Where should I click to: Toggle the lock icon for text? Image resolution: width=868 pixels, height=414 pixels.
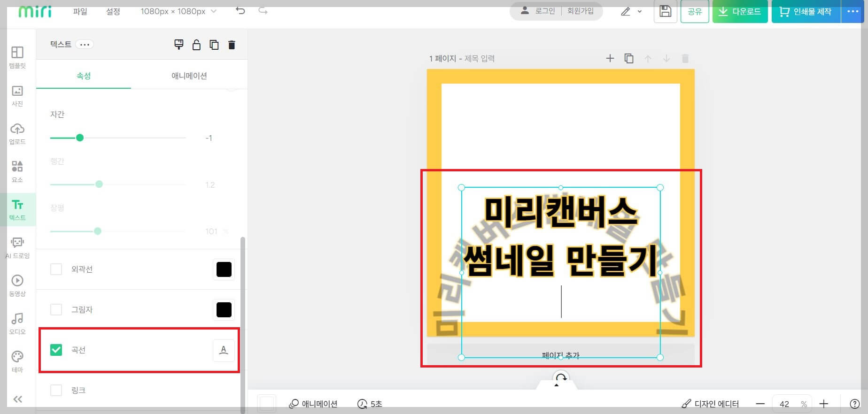[x=196, y=45]
